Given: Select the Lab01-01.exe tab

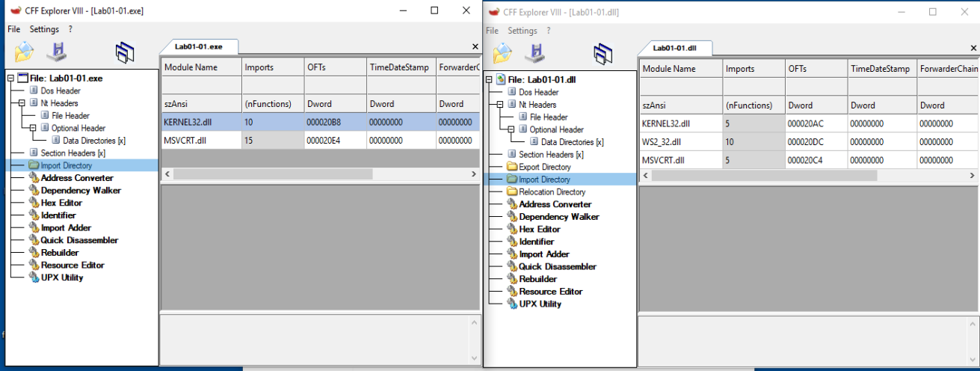Looking at the screenshot, I should [199, 46].
